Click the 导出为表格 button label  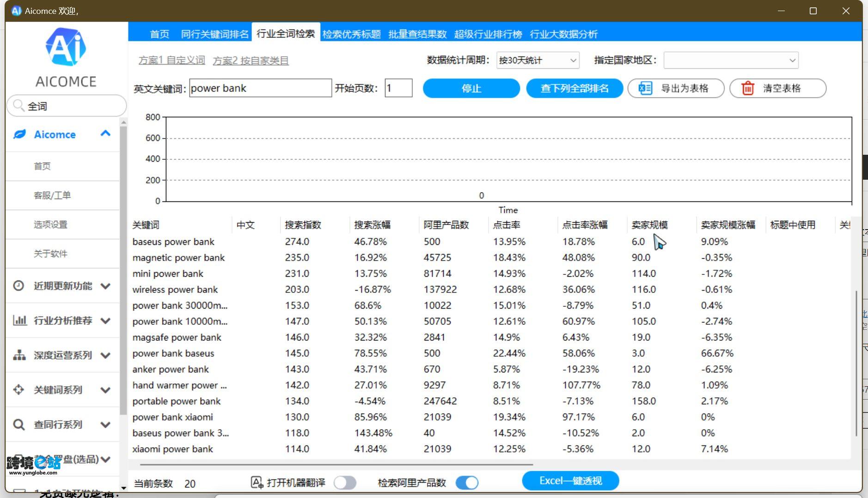coord(685,88)
